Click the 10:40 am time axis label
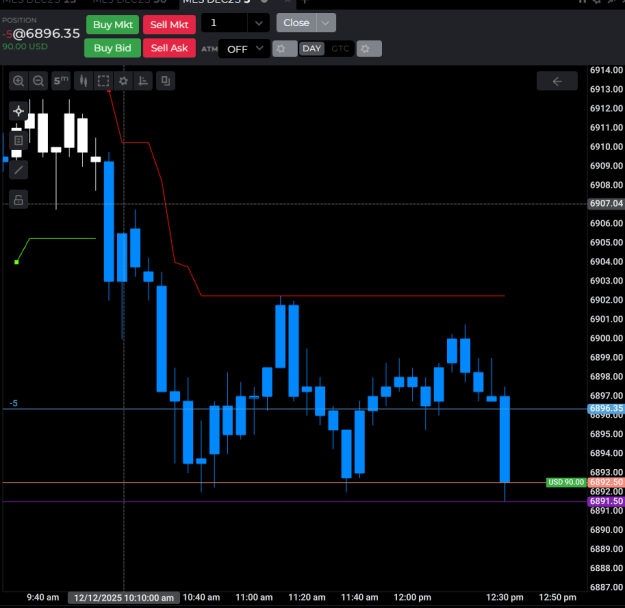The height and width of the screenshot is (608, 625). 201,597
